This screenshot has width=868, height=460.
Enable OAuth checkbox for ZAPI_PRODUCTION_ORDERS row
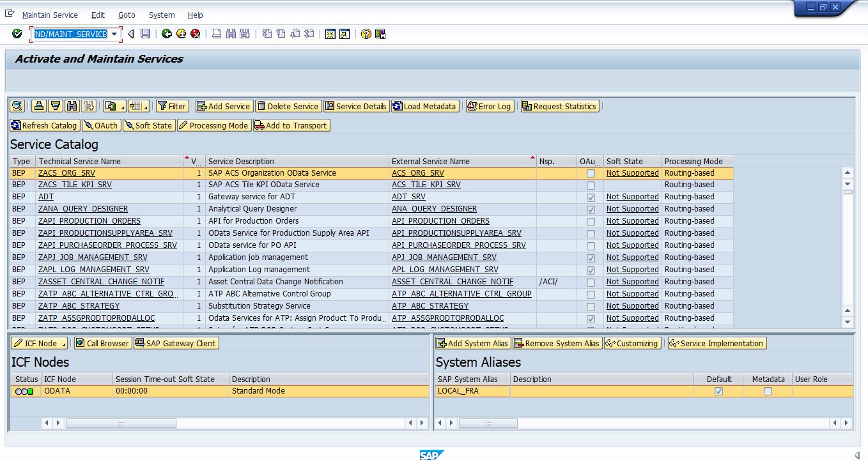pyautogui.click(x=591, y=221)
